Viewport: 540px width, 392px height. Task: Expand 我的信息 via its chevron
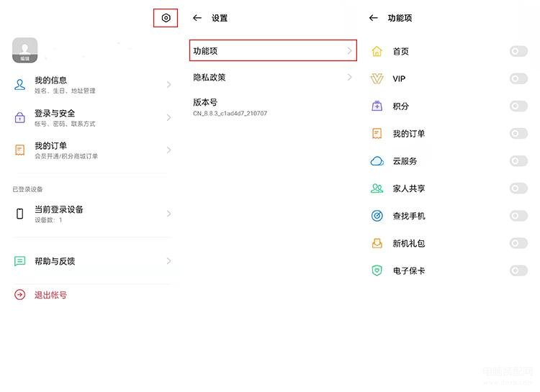pyautogui.click(x=168, y=85)
